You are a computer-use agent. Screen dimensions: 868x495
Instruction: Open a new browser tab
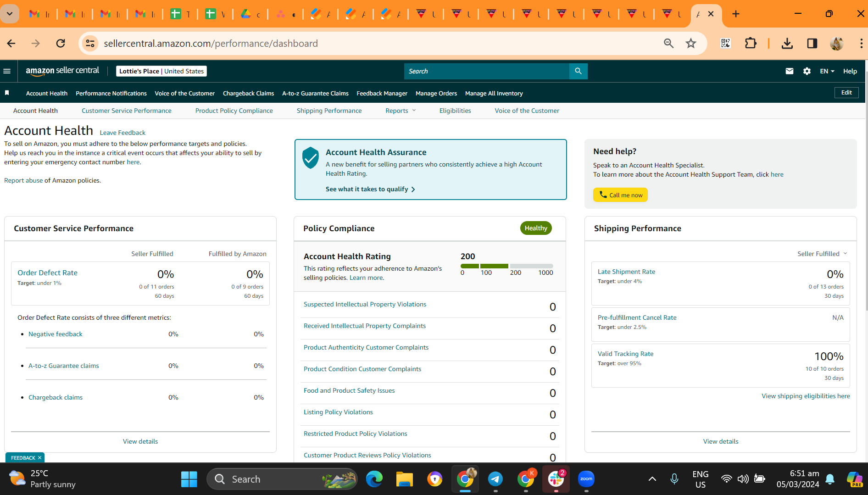tap(736, 14)
